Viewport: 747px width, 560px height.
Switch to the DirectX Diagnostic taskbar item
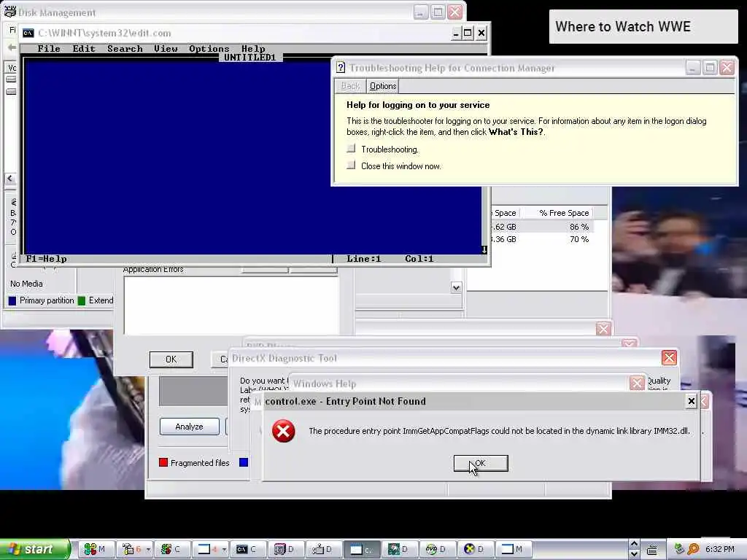click(x=474, y=549)
